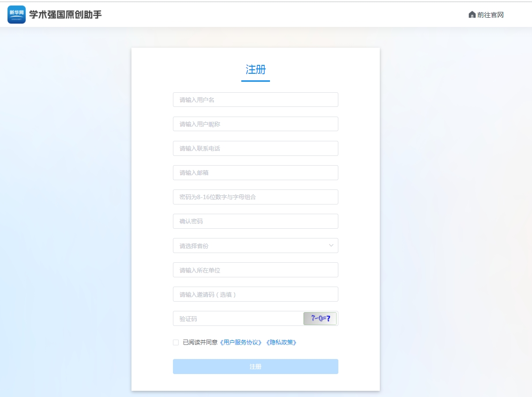Image resolution: width=532 pixels, height=397 pixels.
Task: Open the 《用户服务协议》 link
Action: pos(241,342)
